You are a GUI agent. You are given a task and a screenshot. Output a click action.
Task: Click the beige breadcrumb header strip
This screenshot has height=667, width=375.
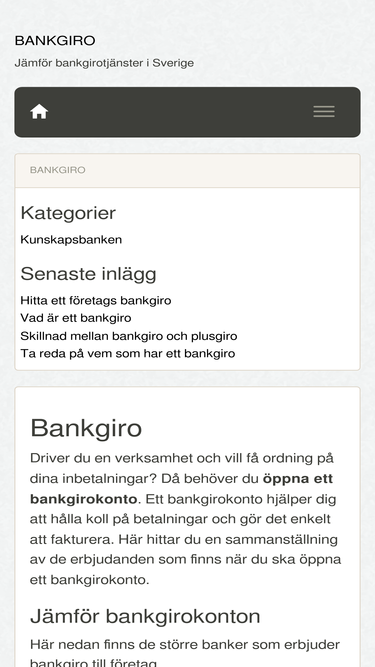[188, 170]
